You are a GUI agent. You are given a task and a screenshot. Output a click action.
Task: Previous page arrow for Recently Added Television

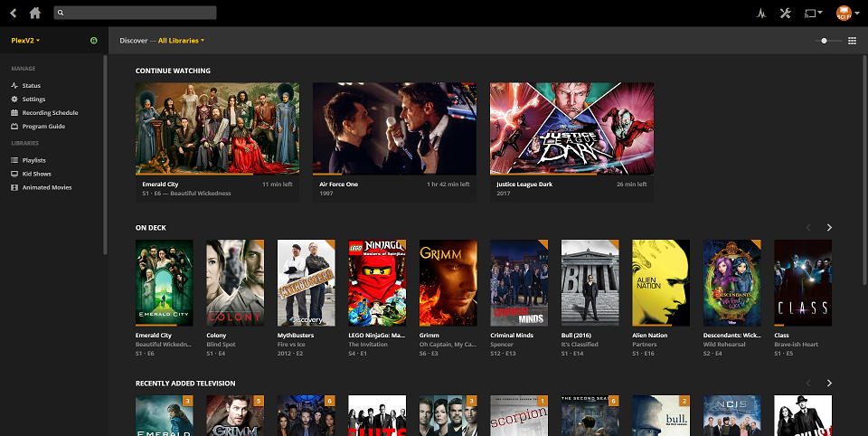point(808,384)
